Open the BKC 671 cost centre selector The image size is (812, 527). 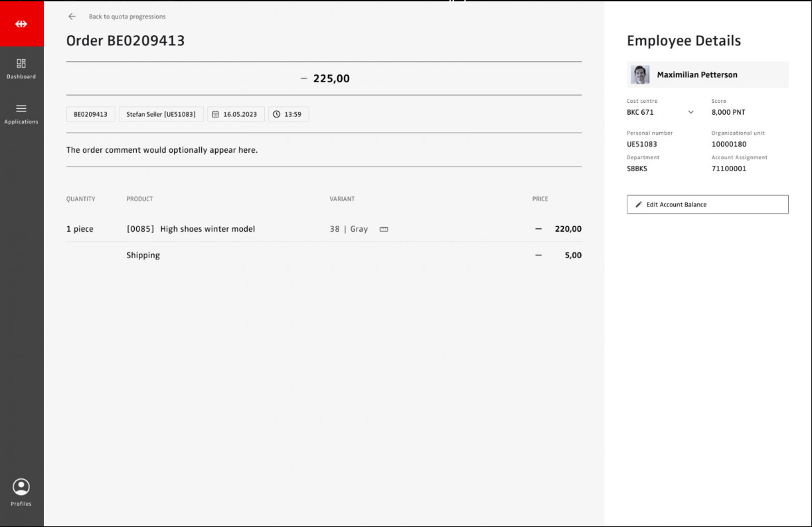tap(641, 112)
